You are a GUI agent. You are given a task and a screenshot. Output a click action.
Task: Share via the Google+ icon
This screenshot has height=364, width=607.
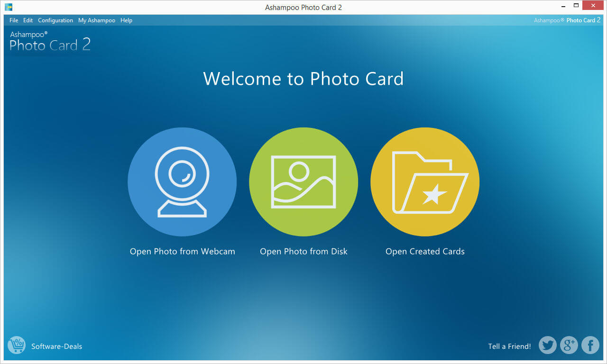coord(569,345)
